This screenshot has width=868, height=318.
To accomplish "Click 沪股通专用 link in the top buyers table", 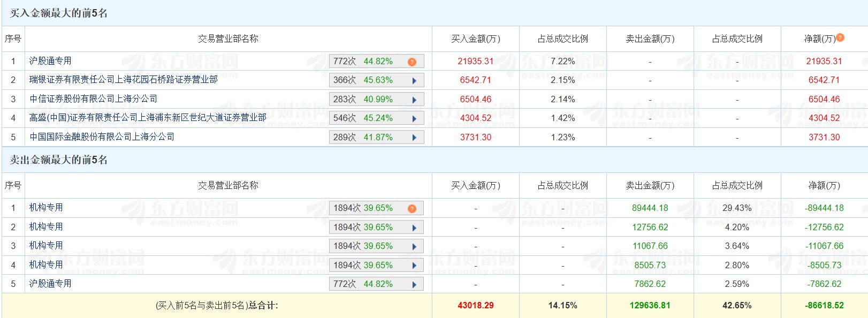I will tap(50, 61).
